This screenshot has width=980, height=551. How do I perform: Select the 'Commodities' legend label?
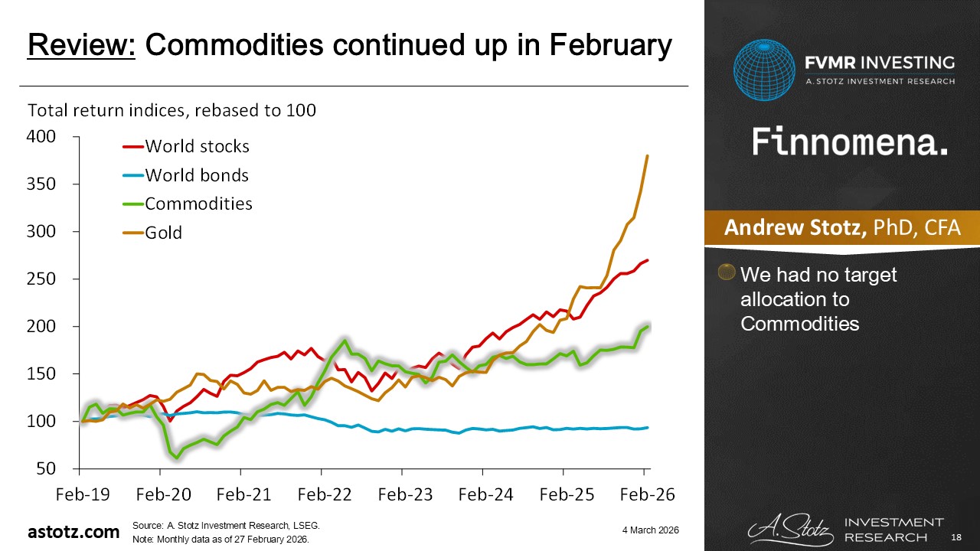[198, 204]
